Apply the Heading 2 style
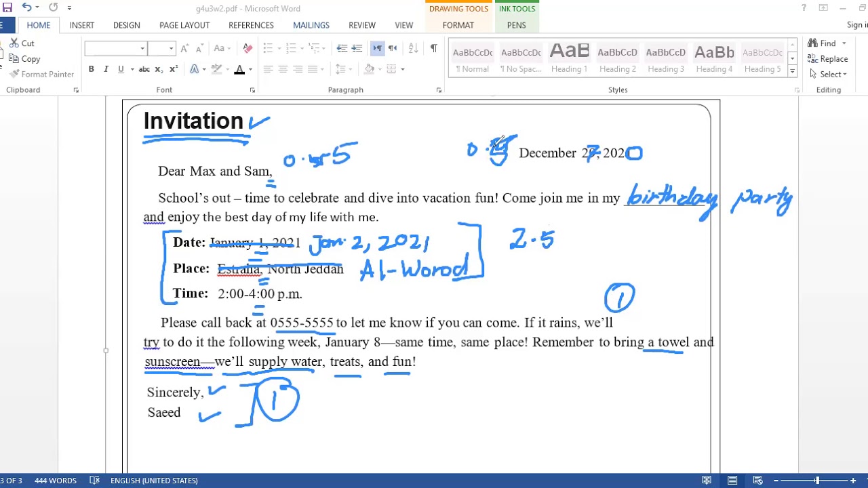Image resolution: width=868 pixels, height=488 pixels. 617,59
